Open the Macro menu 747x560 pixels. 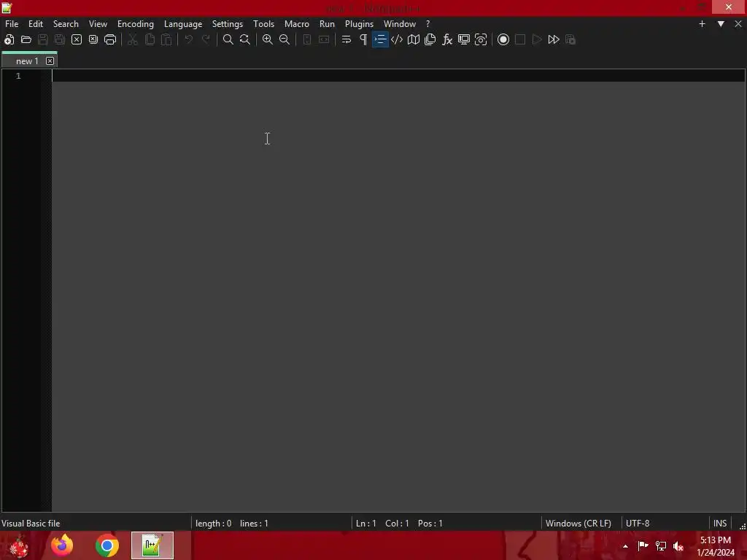[x=297, y=24]
